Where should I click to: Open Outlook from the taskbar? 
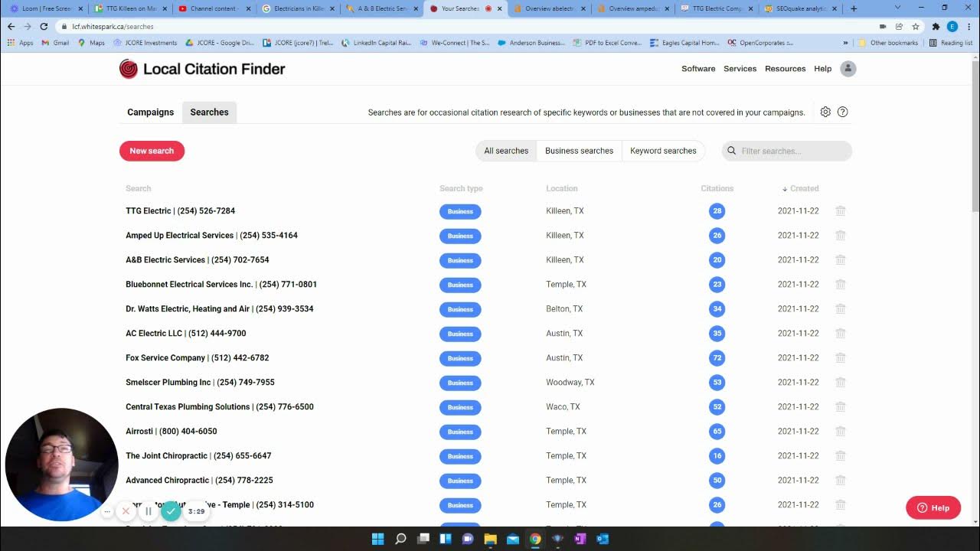coord(603,539)
